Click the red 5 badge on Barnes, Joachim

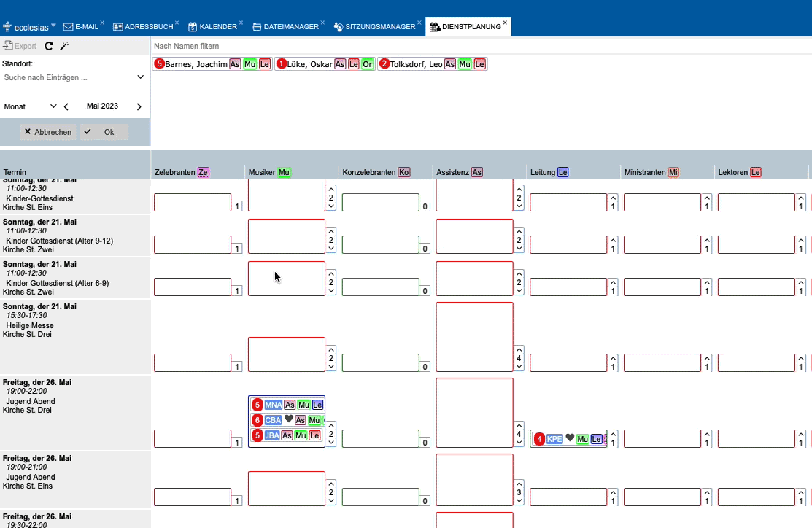(159, 64)
